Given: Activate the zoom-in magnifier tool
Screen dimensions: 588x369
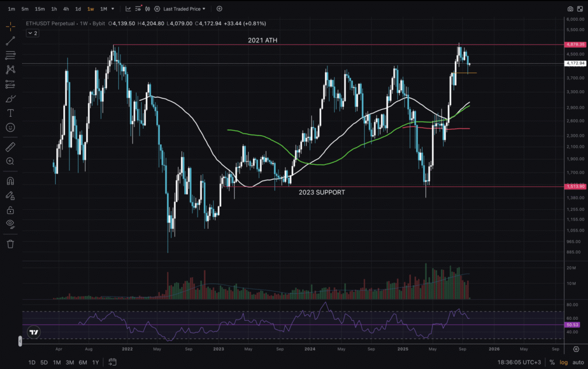Looking at the screenshot, I should point(10,162).
